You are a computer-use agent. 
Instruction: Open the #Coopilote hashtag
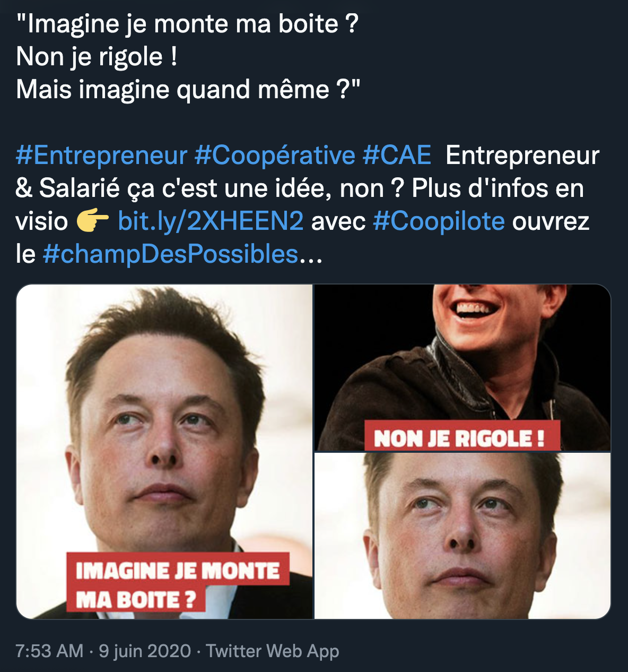[x=439, y=221]
